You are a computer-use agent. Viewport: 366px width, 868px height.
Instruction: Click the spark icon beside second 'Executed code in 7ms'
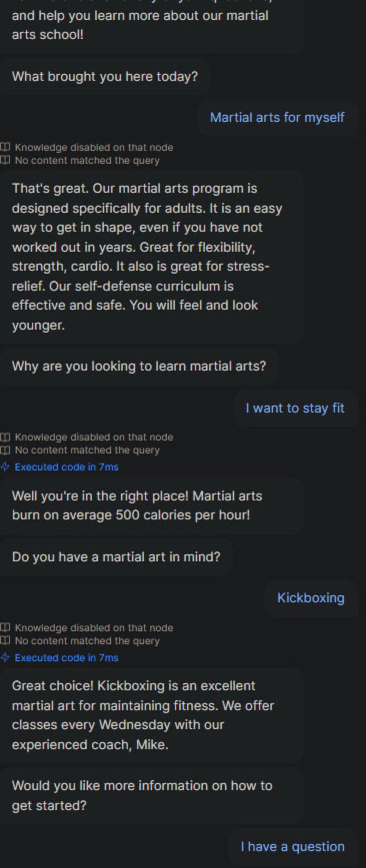[5, 658]
